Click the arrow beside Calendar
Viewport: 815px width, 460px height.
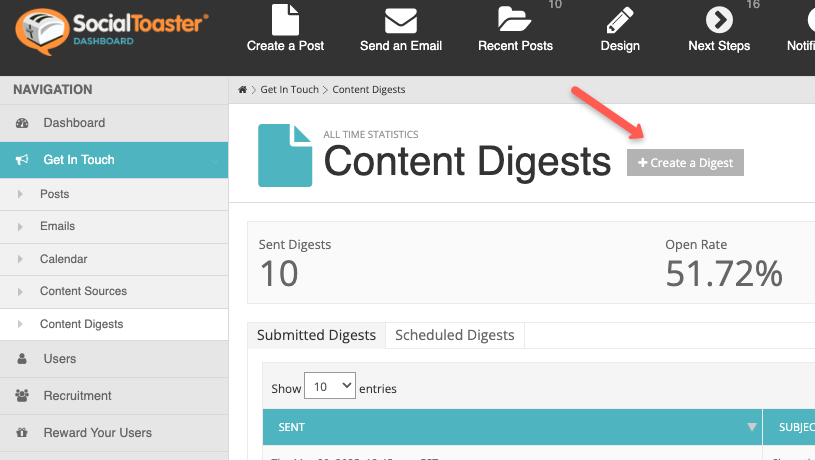(x=20, y=259)
